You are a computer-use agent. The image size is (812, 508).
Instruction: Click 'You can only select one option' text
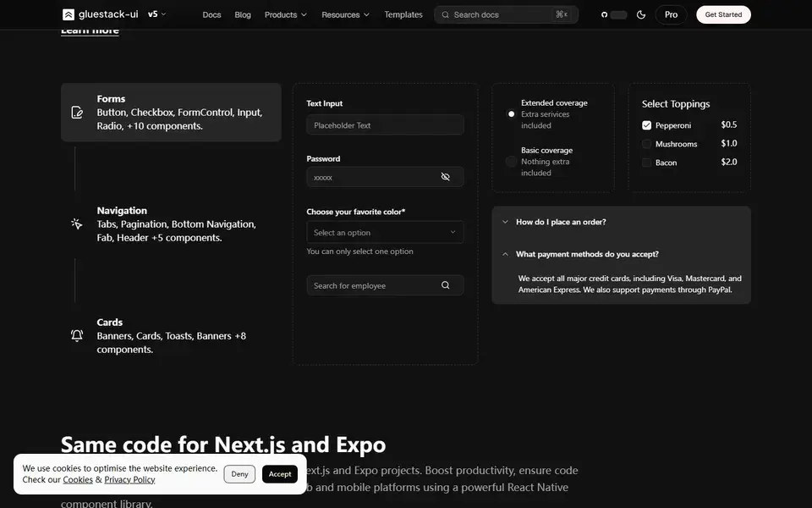(359, 251)
